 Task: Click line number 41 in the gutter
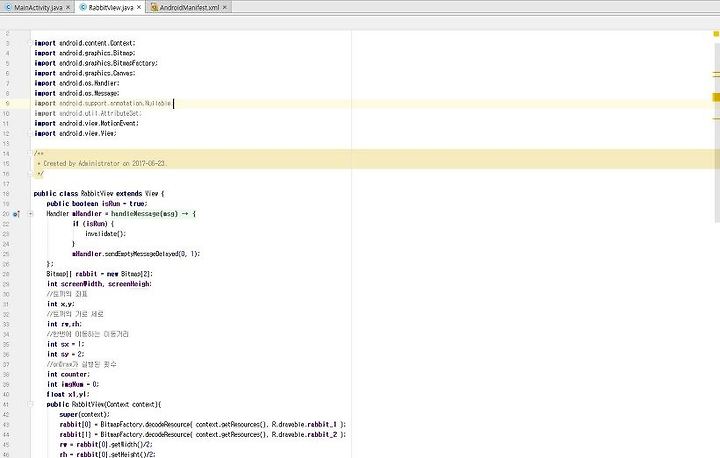(x=6, y=404)
